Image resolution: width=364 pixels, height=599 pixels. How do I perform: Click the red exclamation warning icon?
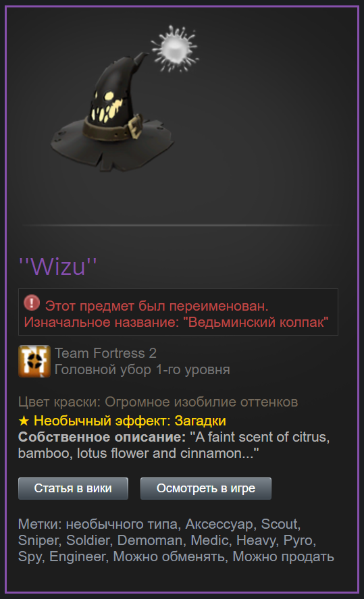pyautogui.click(x=32, y=303)
